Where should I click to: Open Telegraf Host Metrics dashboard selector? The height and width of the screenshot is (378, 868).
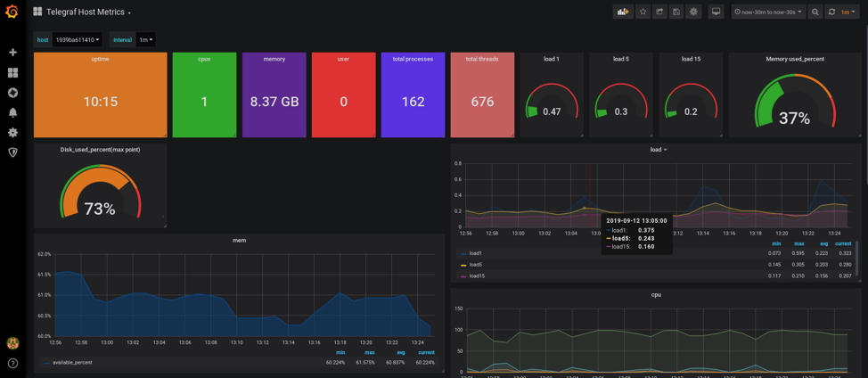point(82,12)
